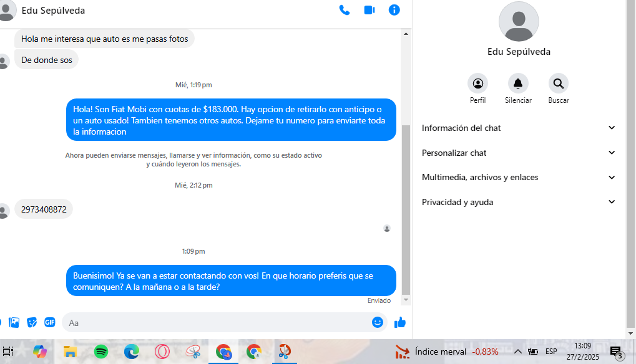Change the ESP input language
Image resolution: width=636 pixels, height=364 pixels.
click(x=551, y=352)
